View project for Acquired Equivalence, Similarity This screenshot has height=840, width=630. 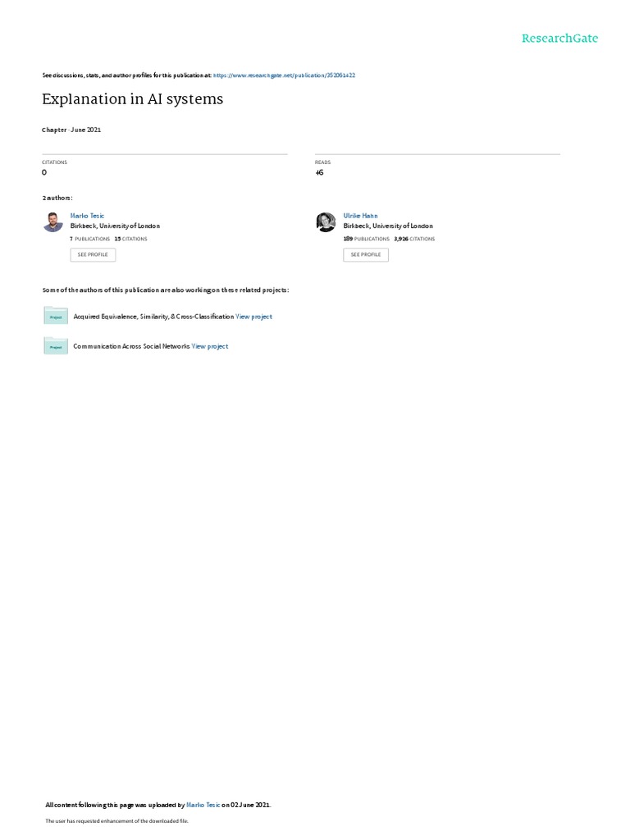tap(254, 317)
